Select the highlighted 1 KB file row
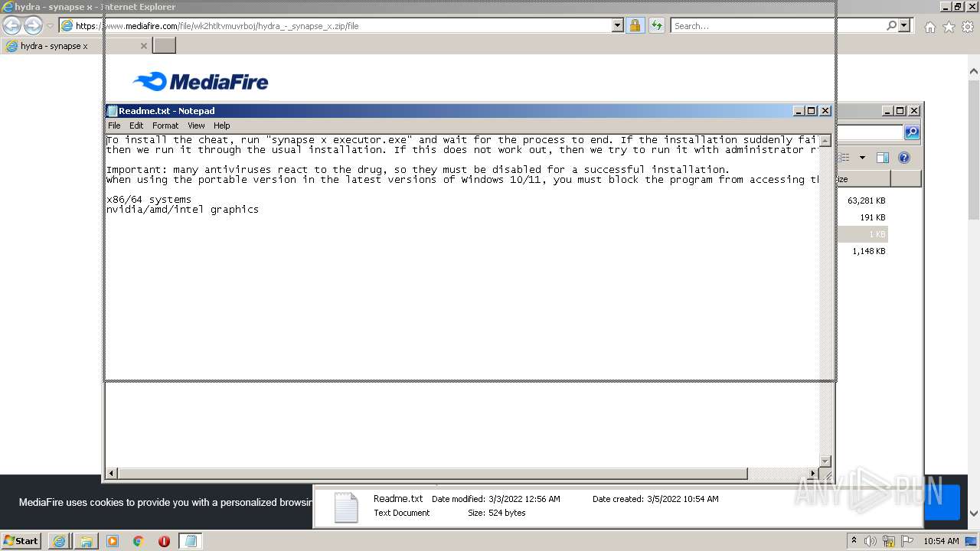 pyautogui.click(x=864, y=234)
